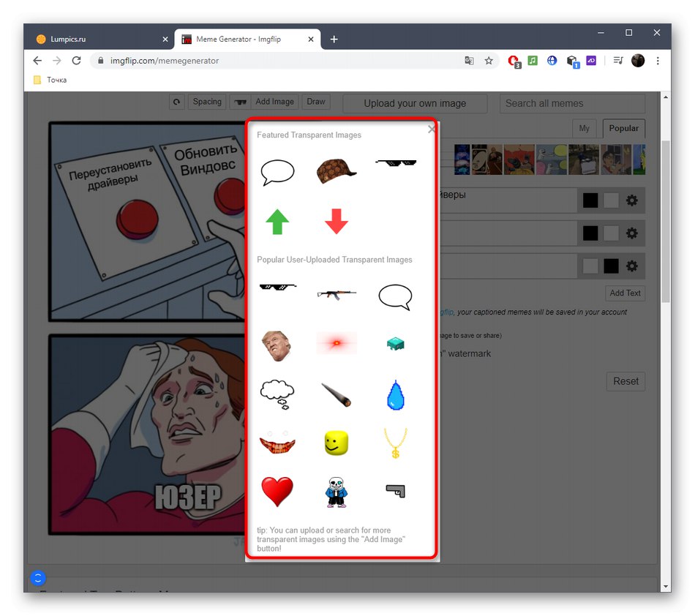Bookmark this page with the star
Viewport: 695px width, 616px height.
point(489,61)
